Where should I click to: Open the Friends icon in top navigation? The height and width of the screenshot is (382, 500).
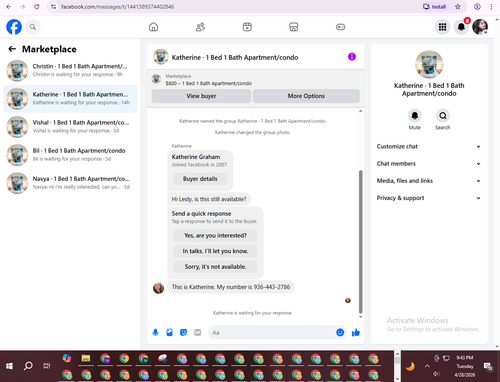point(200,27)
